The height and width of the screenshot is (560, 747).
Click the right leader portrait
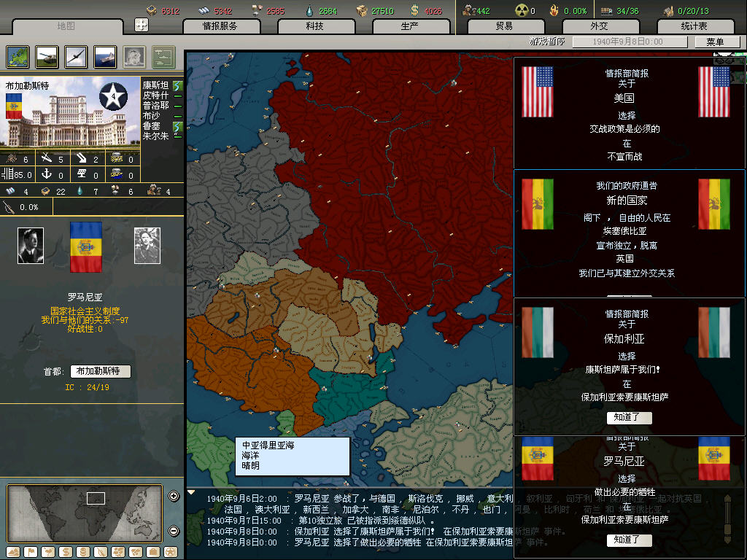(147, 245)
